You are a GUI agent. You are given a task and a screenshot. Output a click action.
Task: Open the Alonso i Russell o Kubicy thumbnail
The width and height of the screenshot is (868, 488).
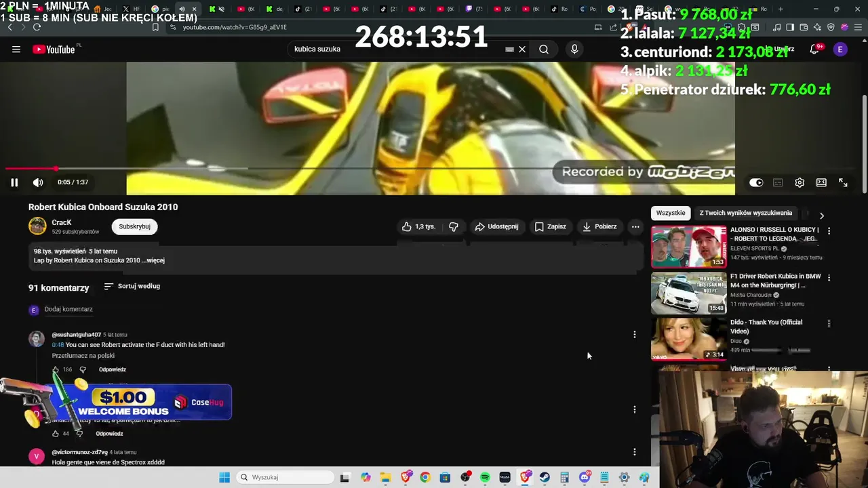[689, 247]
